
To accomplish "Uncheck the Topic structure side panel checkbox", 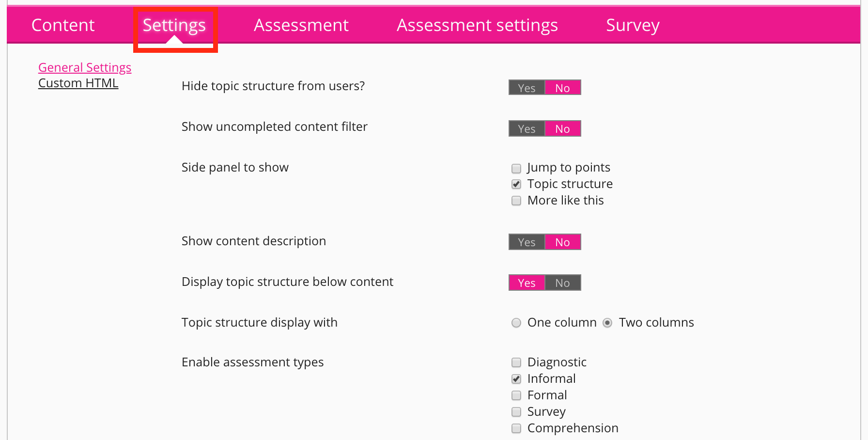I will point(516,184).
